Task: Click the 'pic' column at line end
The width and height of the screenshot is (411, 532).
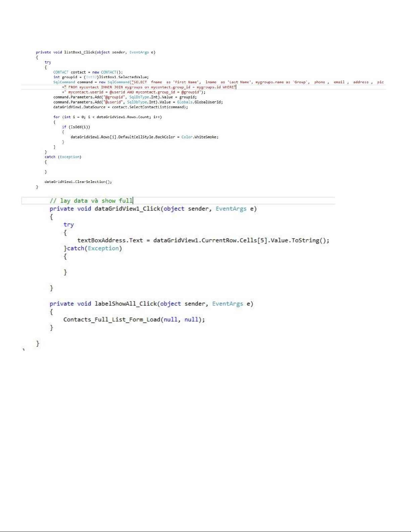Action: click(x=380, y=82)
